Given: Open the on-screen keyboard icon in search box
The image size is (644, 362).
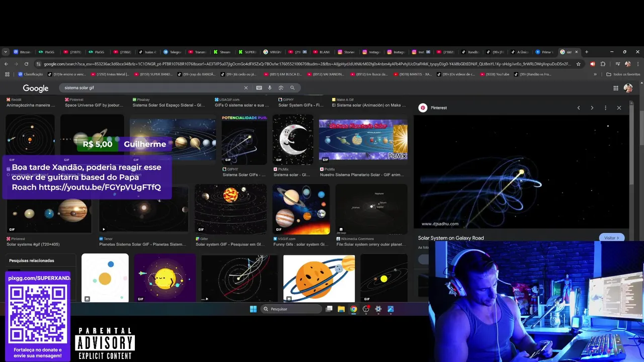Looking at the screenshot, I should pos(259,87).
